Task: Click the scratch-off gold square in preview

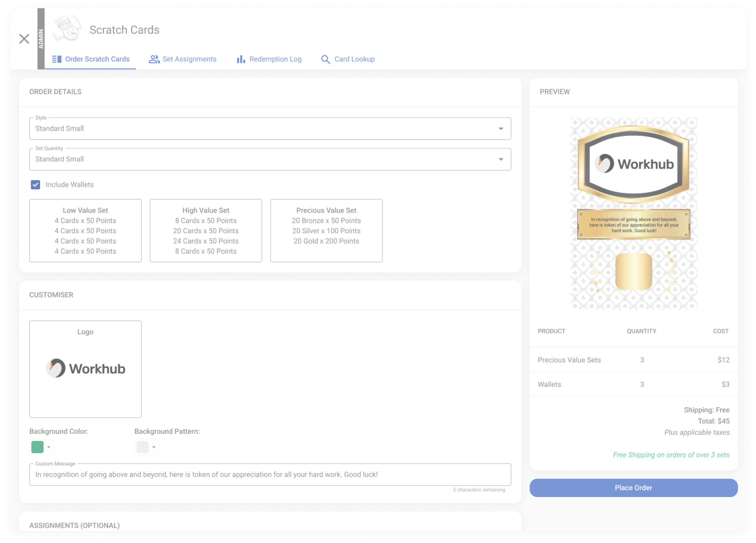Action: tap(633, 271)
